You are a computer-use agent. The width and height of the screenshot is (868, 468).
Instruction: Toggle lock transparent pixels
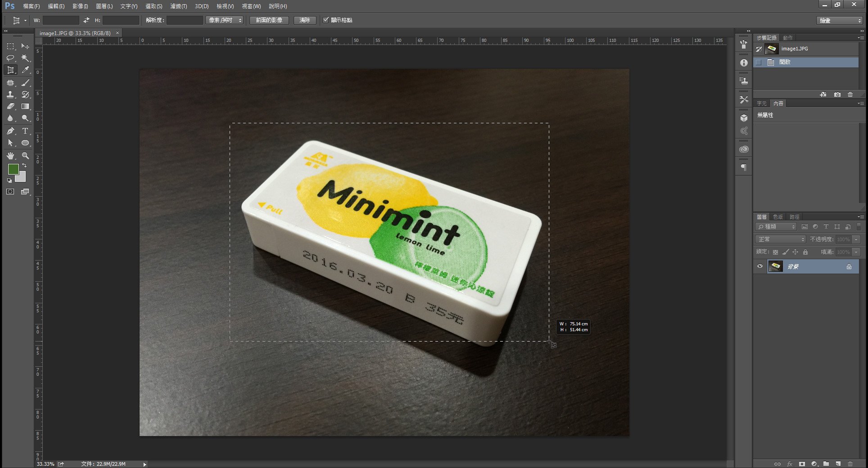775,252
